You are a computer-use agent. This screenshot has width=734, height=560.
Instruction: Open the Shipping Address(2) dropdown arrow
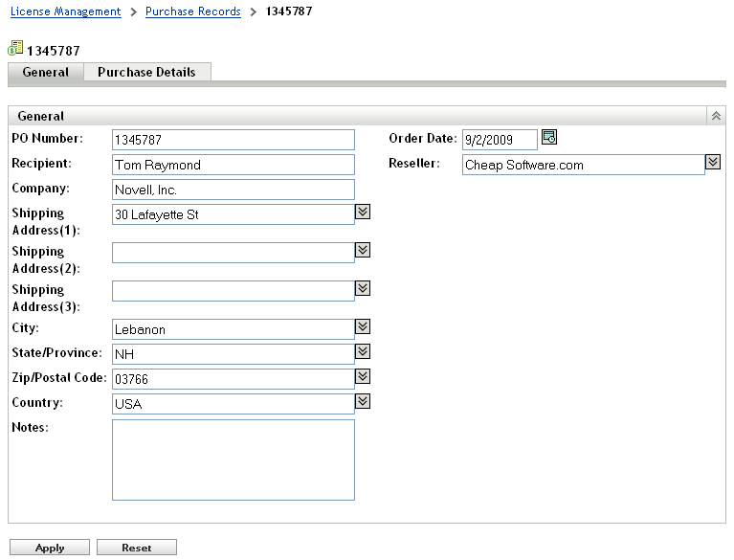tap(363, 250)
